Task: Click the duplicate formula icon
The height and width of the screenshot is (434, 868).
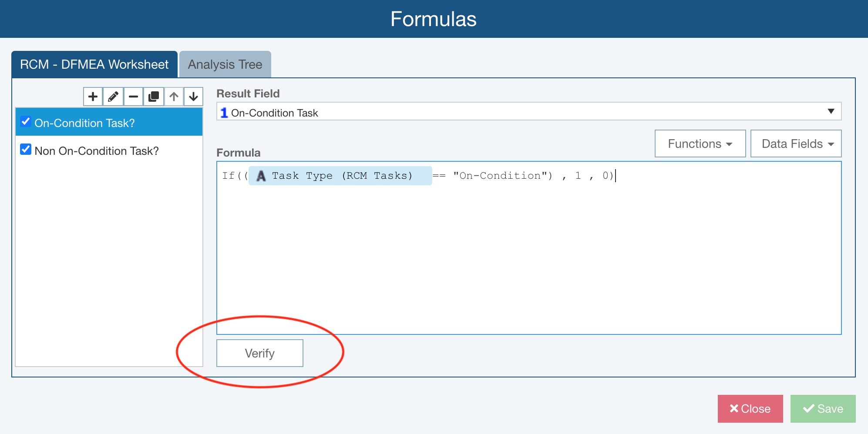Action: 153,97
